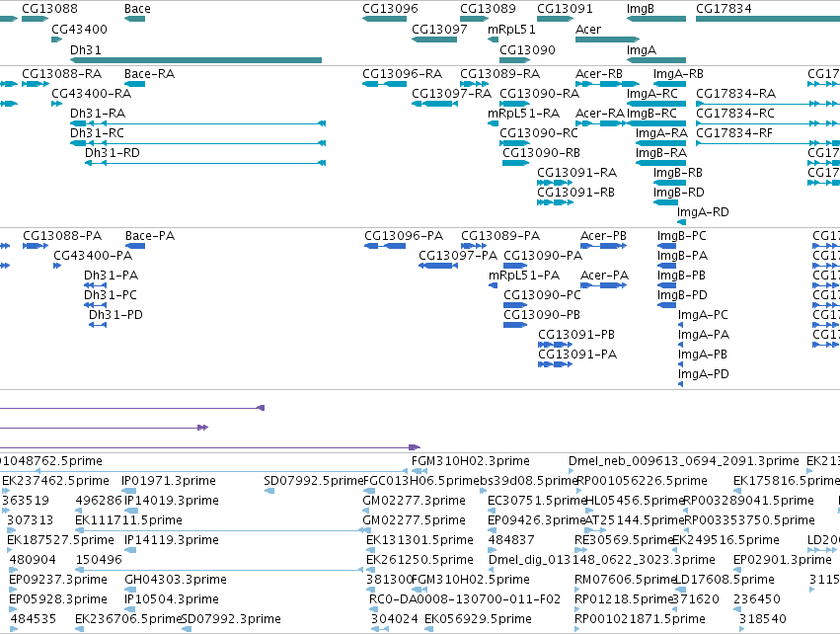This screenshot has width=840, height=634.
Task: Select transcript Dh31-RD
Action: click(205, 163)
